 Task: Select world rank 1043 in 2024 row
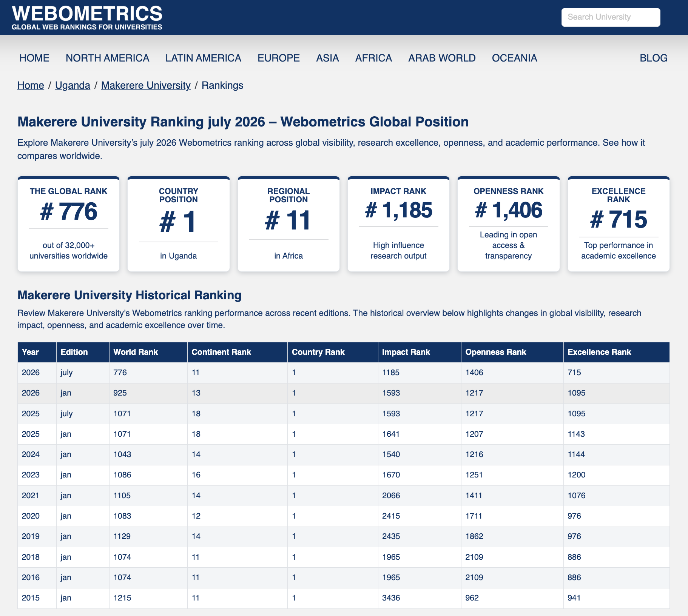pos(148,454)
